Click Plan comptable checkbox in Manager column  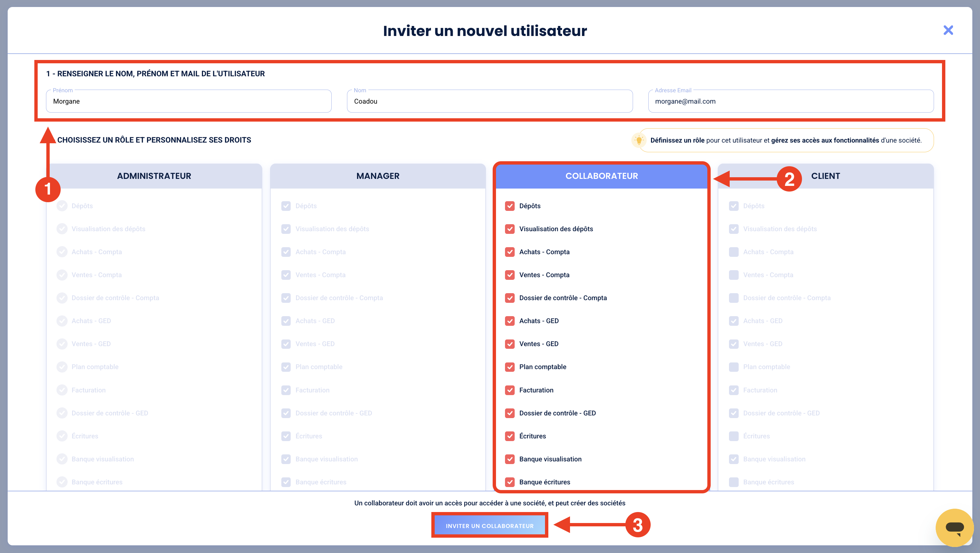coord(286,367)
